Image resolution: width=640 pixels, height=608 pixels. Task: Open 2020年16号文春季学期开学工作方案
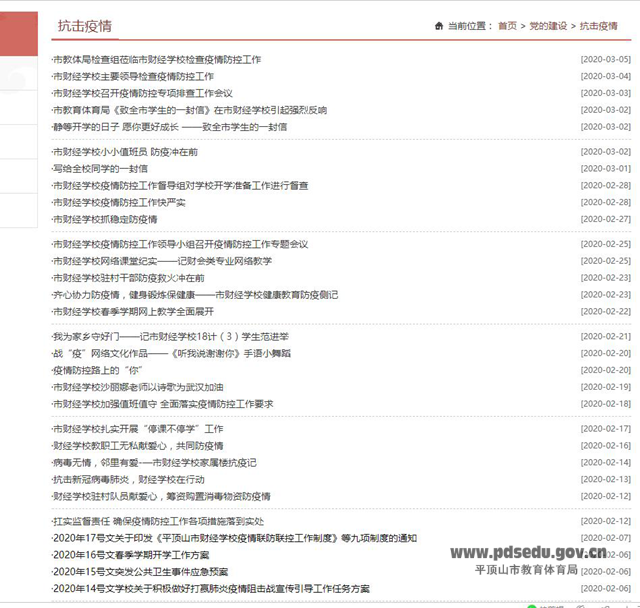click(131, 555)
